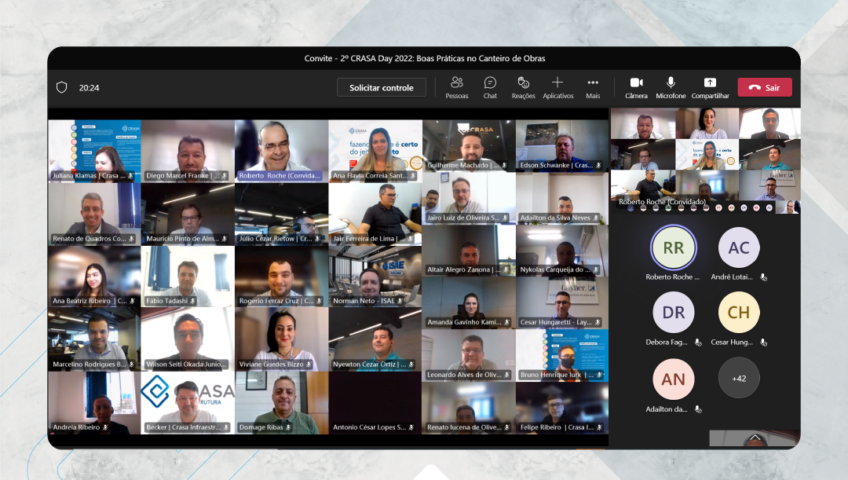Select Andreia Ribeiro video tile

pos(95,403)
